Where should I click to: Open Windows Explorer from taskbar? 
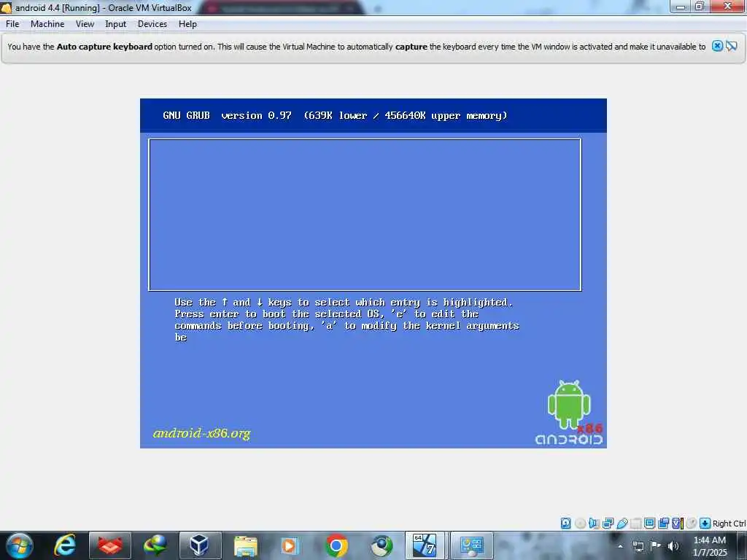pos(245,545)
